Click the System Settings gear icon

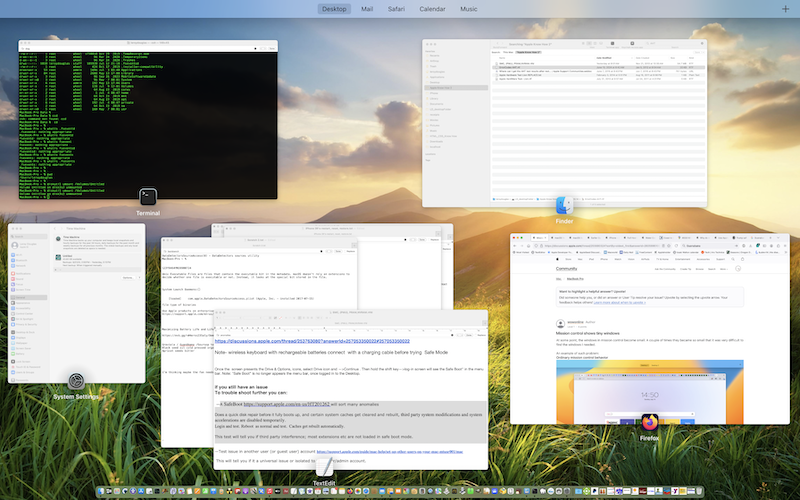tap(76, 383)
